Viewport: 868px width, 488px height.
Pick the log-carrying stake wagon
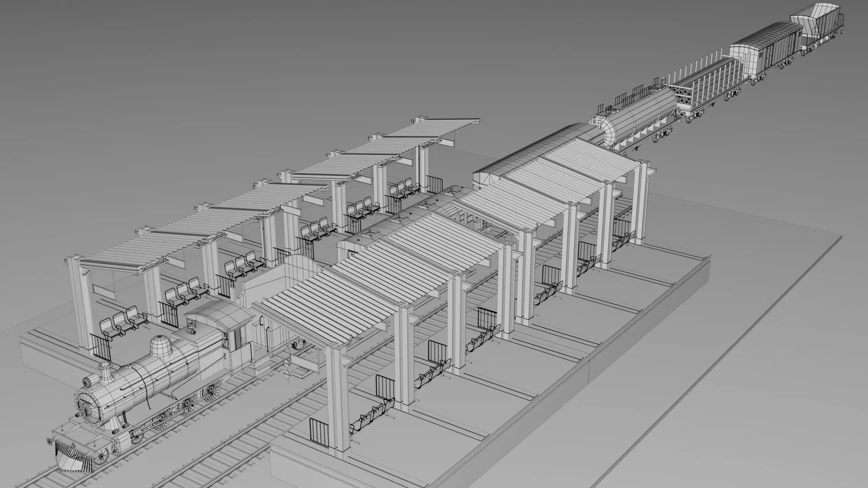click(706, 84)
